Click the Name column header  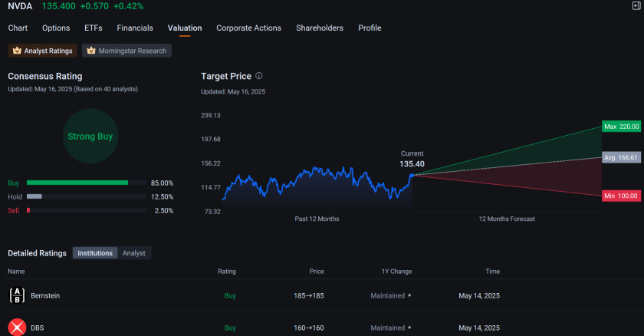tap(16, 271)
